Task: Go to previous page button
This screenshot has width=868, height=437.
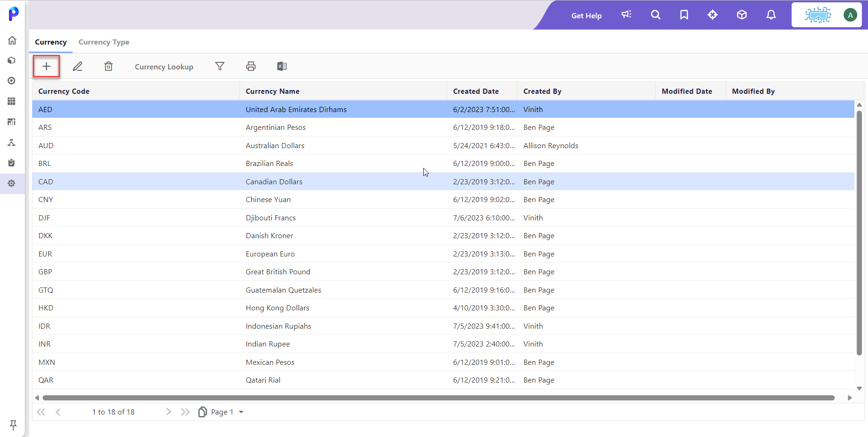Action: 58,412
